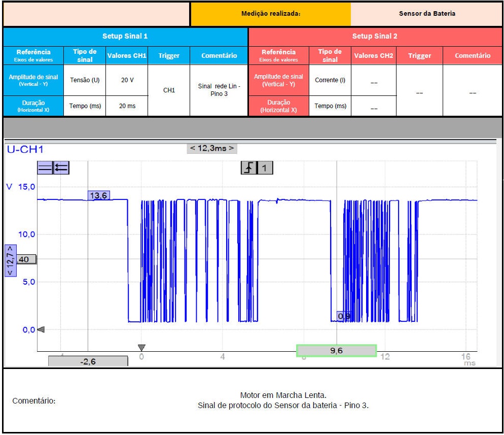Click trigger channel number 1 box
Screen dimensions: 504x435
click(x=265, y=168)
